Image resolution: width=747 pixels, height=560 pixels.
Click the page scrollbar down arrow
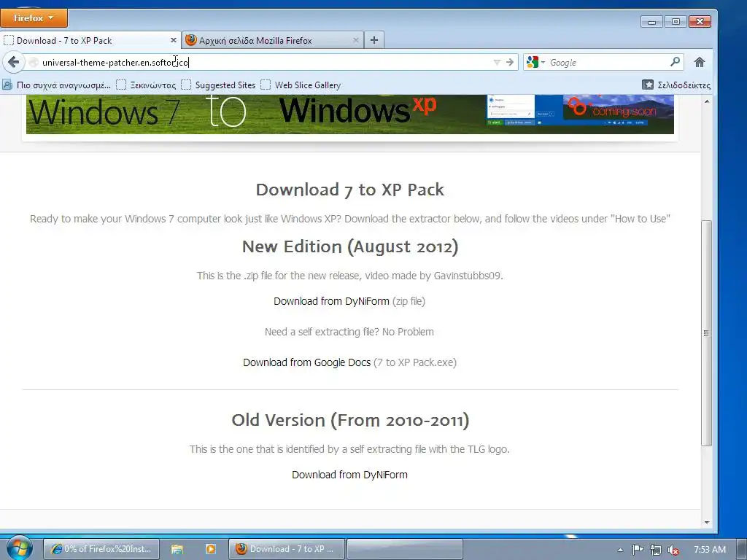click(707, 522)
